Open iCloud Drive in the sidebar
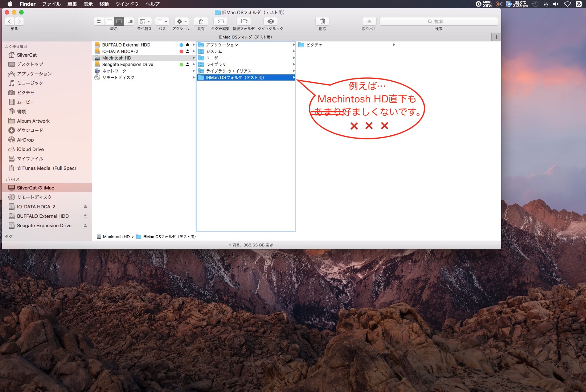The image size is (586, 392). (x=30, y=149)
